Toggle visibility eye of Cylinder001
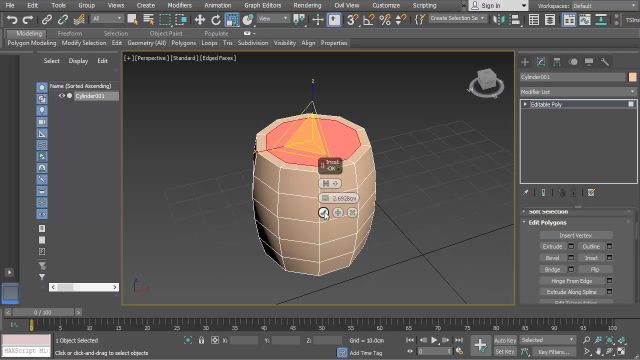This screenshot has height=360, width=640. coord(62,96)
